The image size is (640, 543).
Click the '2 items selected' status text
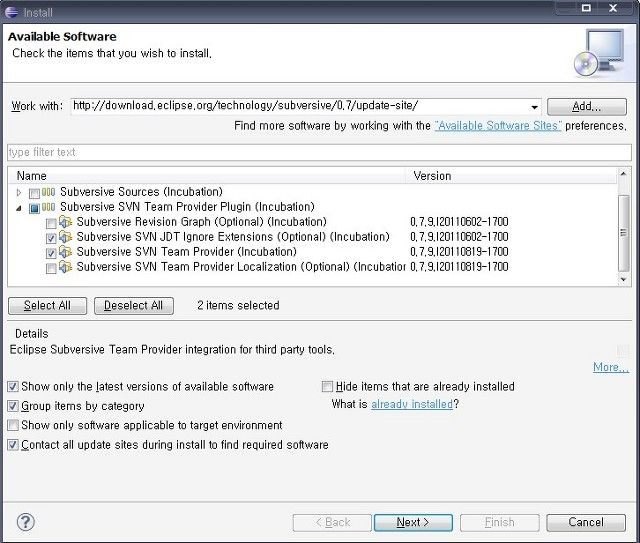coord(238,305)
